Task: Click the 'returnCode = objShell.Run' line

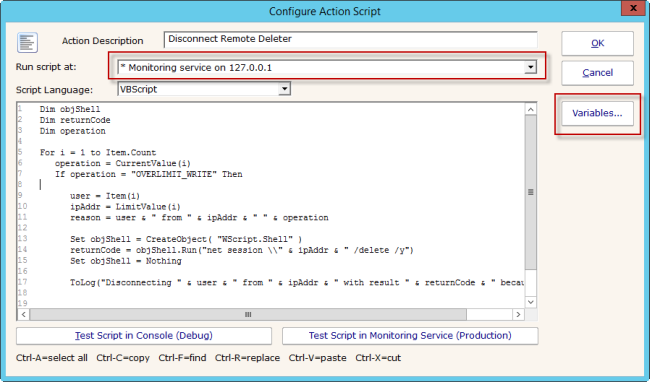Action: tap(242, 250)
